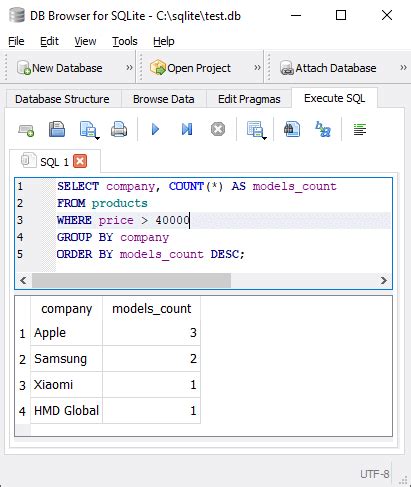Open the Help menu
The height and width of the screenshot is (487, 411).
click(x=164, y=41)
